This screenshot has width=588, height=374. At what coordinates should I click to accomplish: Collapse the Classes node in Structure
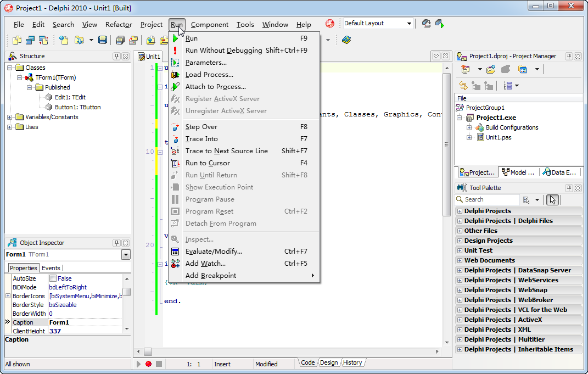[x=10, y=68]
